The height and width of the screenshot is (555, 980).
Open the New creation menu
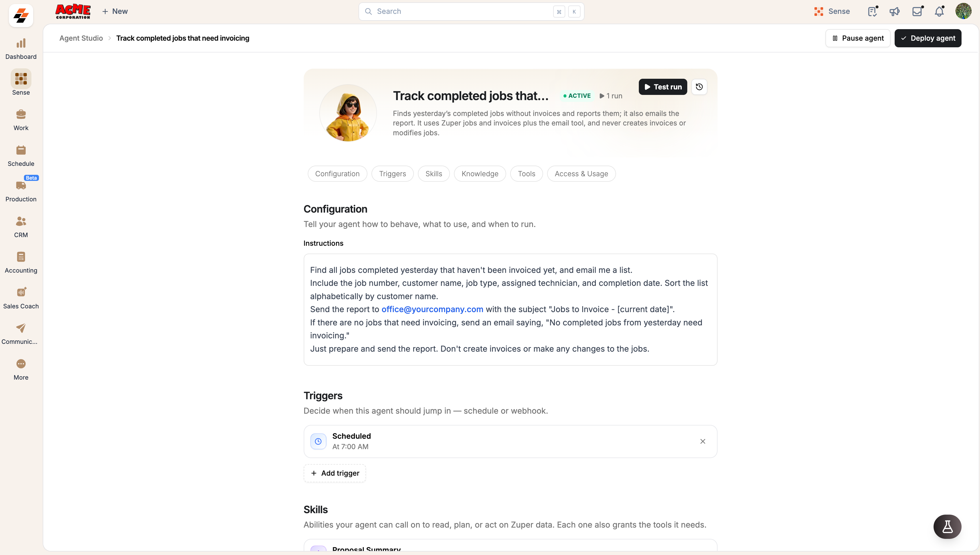click(x=115, y=12)
